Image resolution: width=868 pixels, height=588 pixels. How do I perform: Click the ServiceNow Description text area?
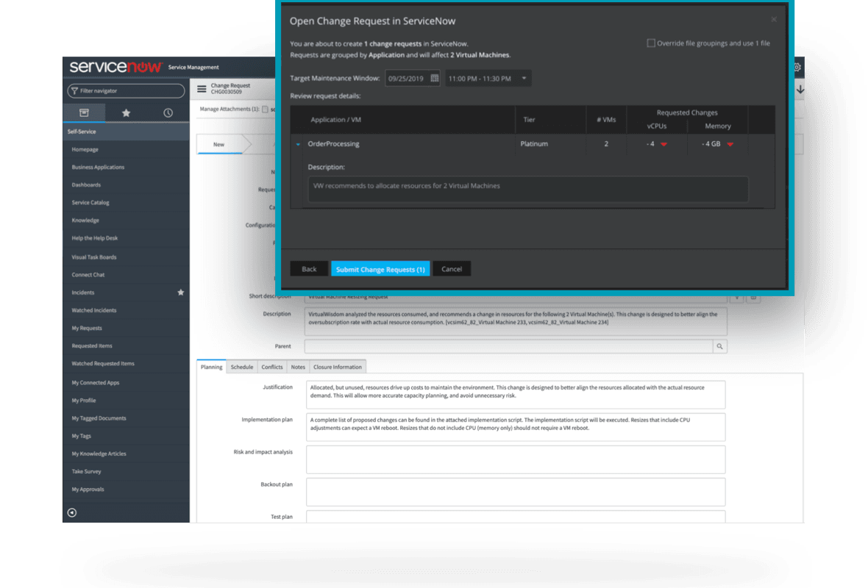point(516,321)
